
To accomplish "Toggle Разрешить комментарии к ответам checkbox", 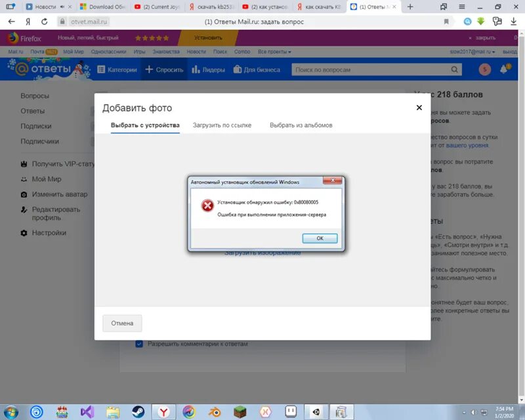I will click(x=139, y=344).
